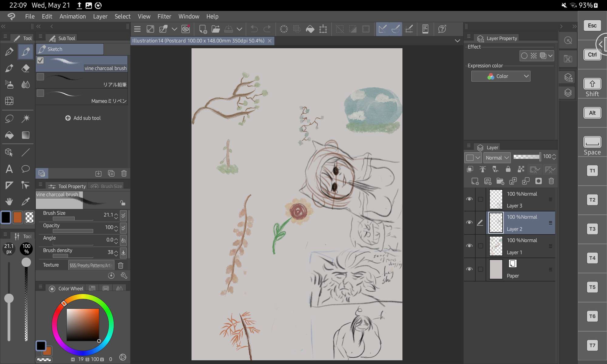607x364 pixels.
Task: Click the Texture path input field
Action: tap(91, 265)
